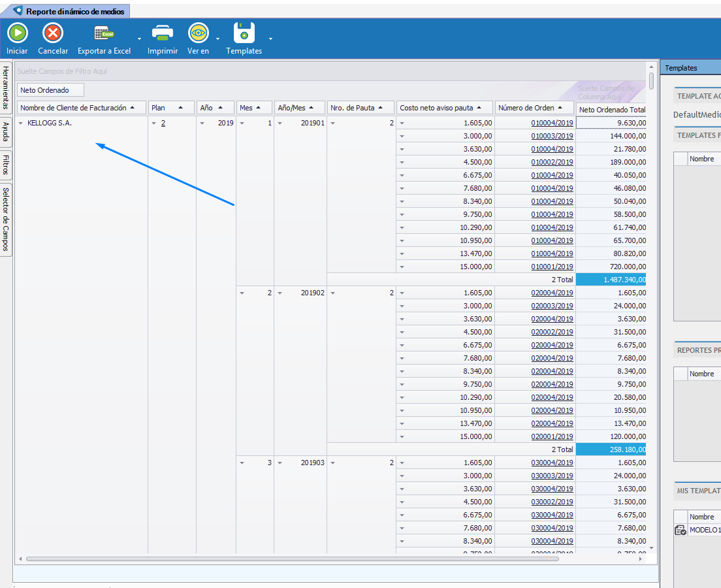Click the Exportar a Excel icon
The height and width of the screenshot is (588, 721).
click(104, 33)
